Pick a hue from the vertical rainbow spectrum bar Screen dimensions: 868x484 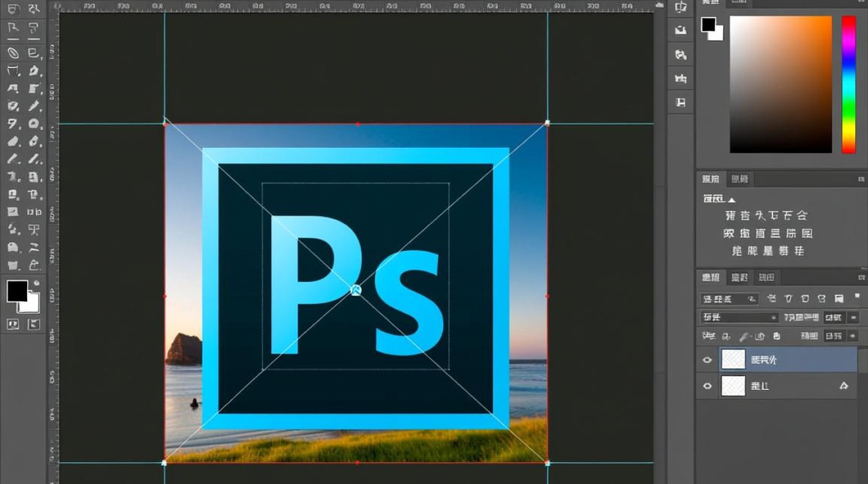coord(848,85)
